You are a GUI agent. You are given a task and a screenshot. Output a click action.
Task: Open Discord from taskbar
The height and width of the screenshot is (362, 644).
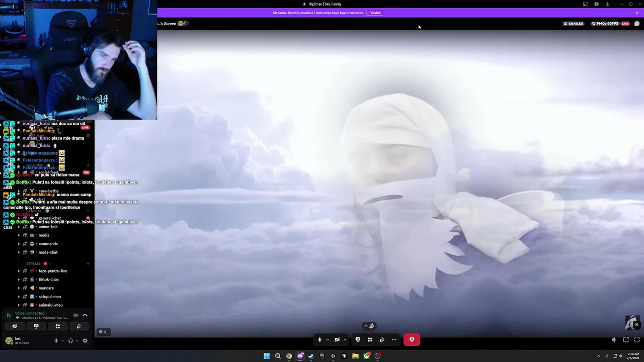click(x=300, y=356)
